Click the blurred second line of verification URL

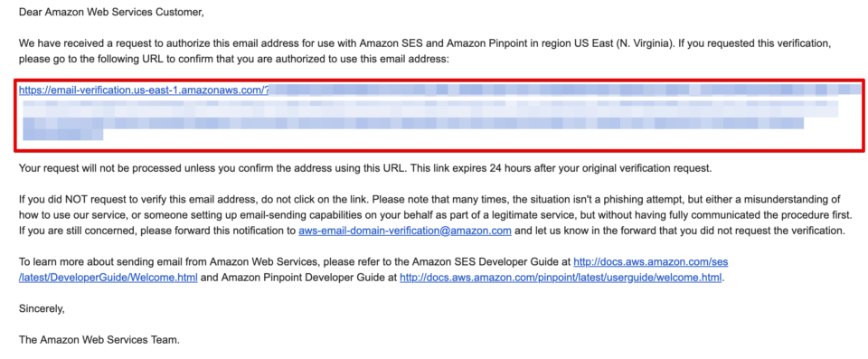click(x=430, y=107)
